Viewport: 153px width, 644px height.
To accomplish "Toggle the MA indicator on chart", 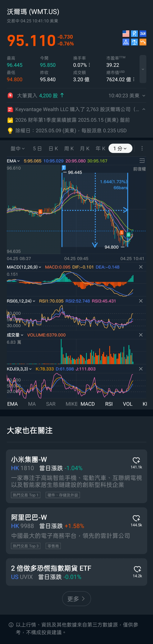I will coord(32,404).
